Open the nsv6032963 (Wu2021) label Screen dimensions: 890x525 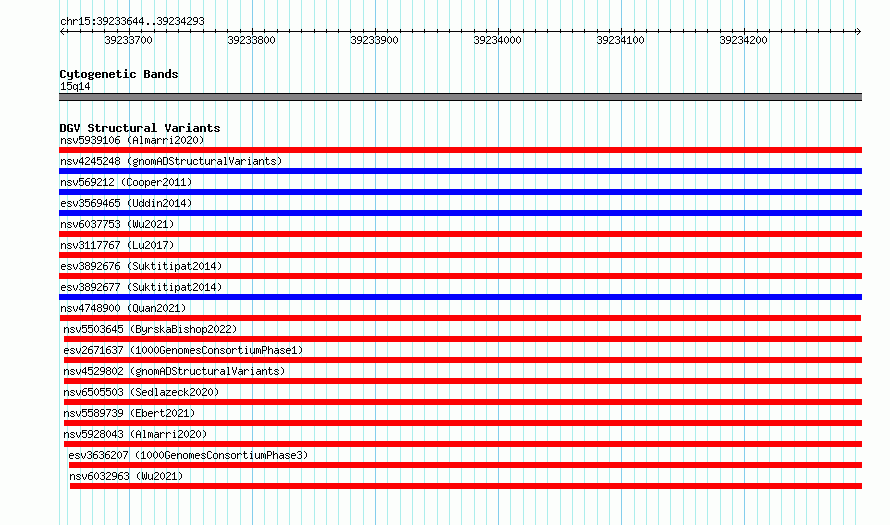(x=126, y=476)
